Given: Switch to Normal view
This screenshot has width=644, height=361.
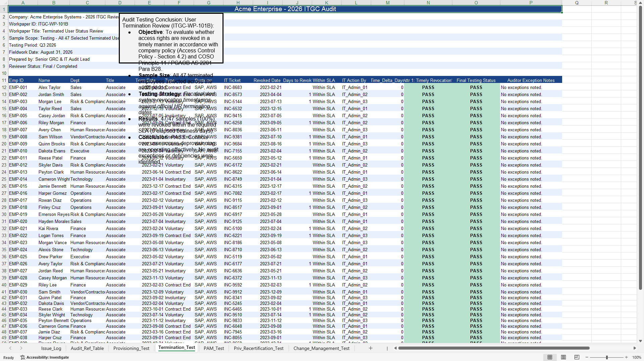Looking at the screenshot, I should click(550, 357).
